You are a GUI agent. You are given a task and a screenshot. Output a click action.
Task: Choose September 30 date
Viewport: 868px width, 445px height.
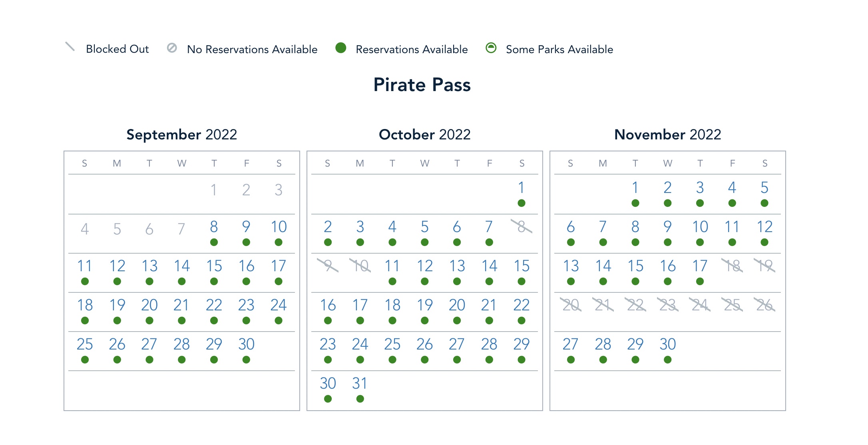tap(247, 344)
